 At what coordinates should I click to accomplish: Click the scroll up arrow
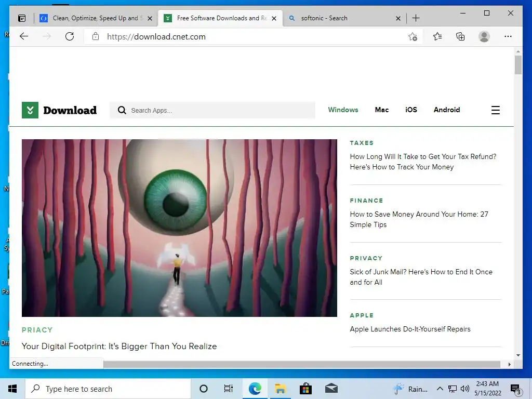point(518,51)
